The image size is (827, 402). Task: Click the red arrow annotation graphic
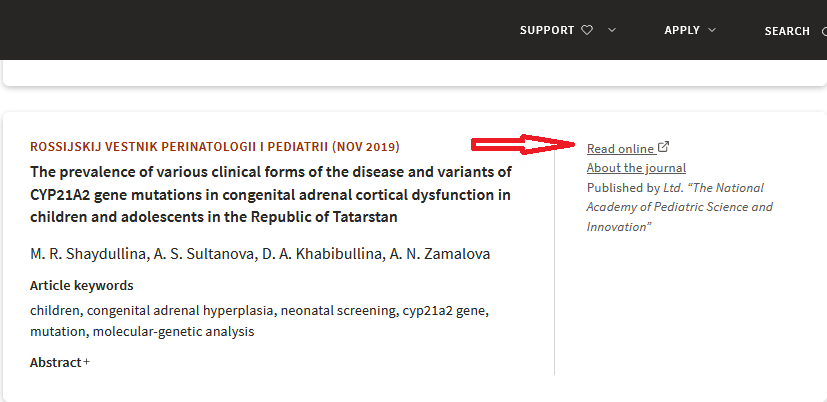tap(527, 147)
